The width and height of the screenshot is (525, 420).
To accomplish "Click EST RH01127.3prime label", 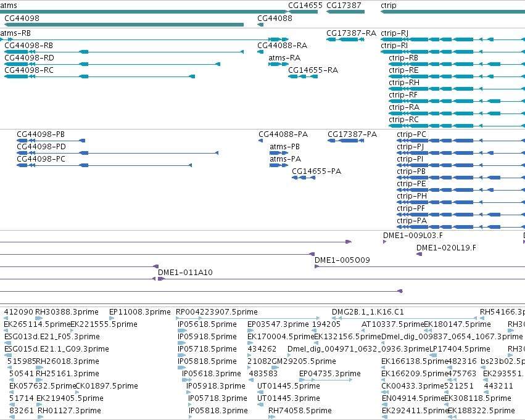I will [69, 411].
